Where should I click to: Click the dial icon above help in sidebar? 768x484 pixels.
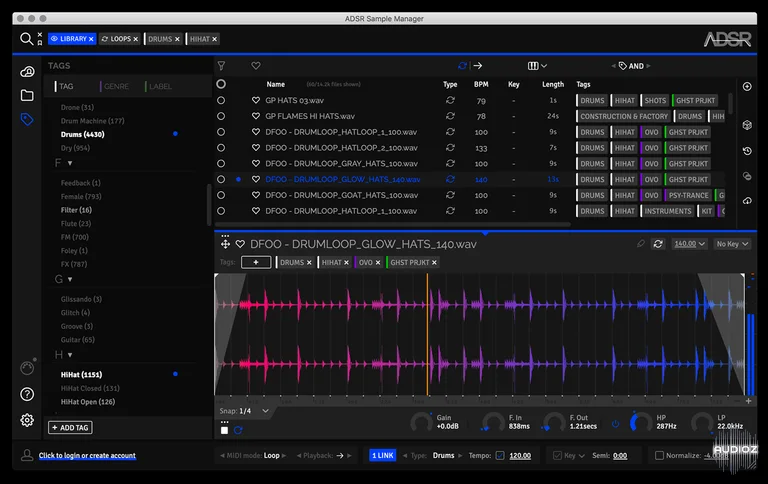click(27, 368)
